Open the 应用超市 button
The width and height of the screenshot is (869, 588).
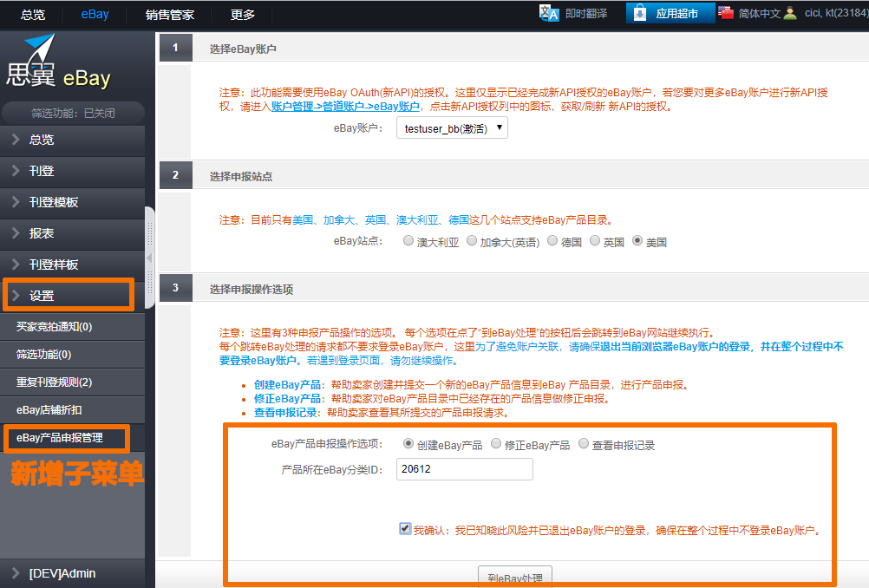tap(670, 13)
